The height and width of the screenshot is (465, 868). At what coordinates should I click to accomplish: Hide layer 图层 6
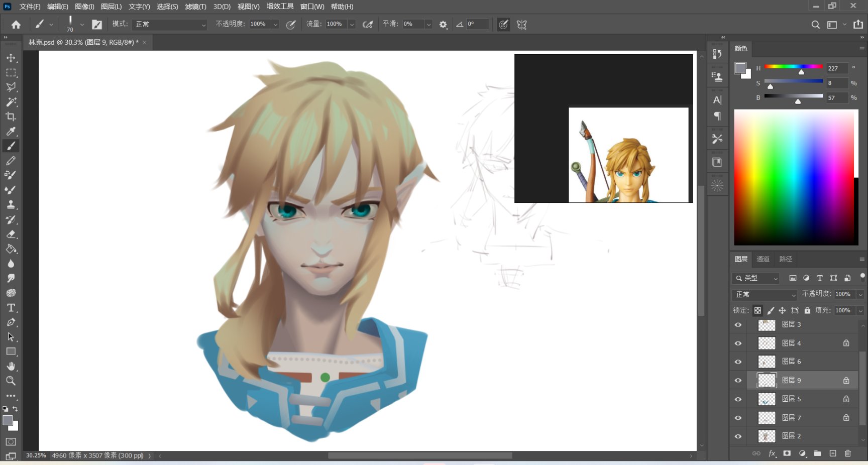(x=738, y=362)
